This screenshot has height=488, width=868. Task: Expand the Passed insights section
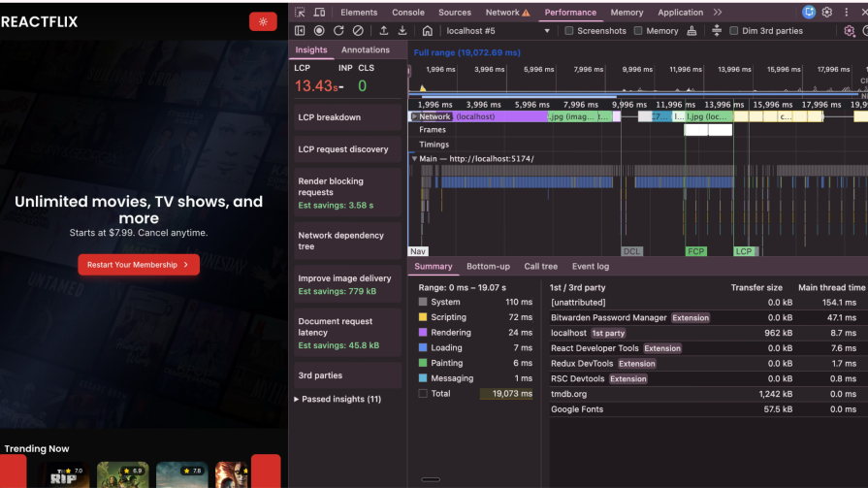click(297, 399)
